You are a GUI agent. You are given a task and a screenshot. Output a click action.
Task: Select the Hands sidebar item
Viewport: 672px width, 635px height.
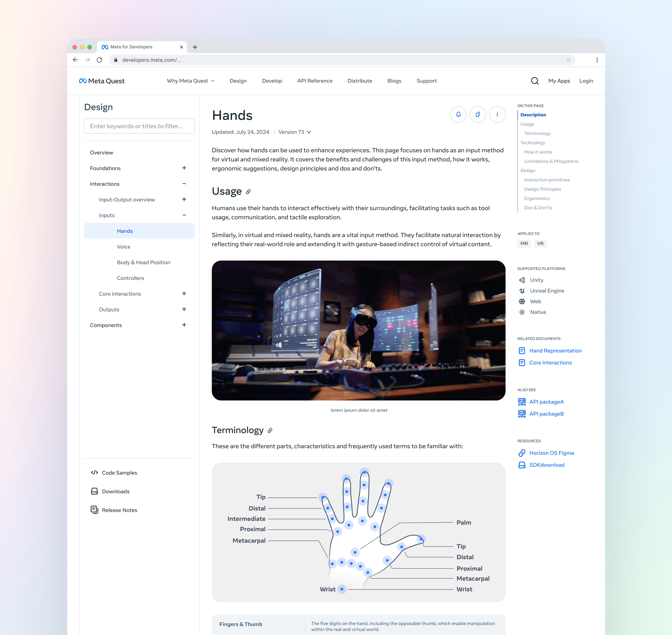click(x=139, y=231)
